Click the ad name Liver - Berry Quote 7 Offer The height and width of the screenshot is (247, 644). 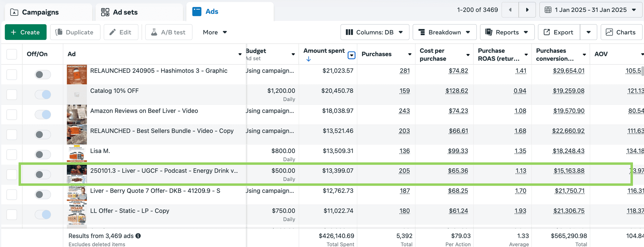pyautogui.click(x=155, y=191)
